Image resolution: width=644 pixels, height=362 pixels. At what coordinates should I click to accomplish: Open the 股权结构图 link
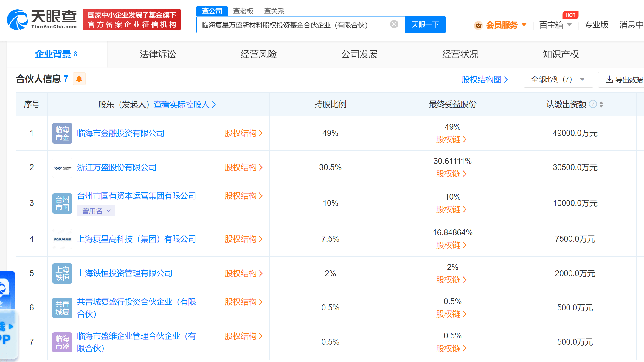coord(485,80)
